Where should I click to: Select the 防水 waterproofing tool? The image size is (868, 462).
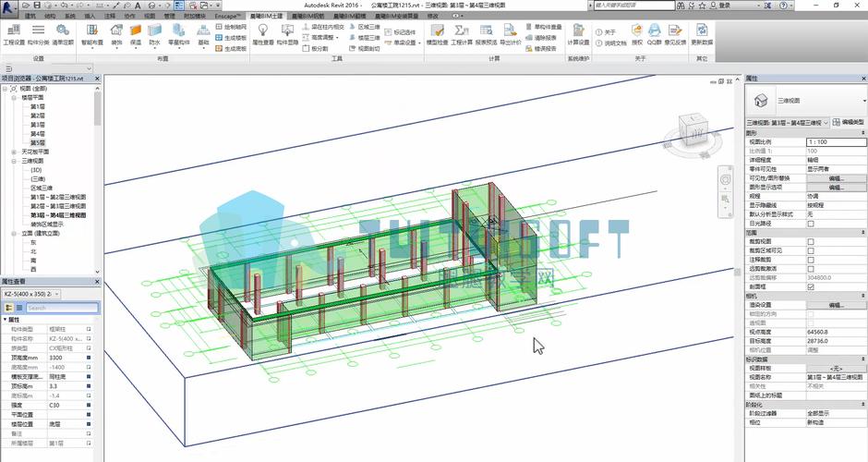point(154,35)
